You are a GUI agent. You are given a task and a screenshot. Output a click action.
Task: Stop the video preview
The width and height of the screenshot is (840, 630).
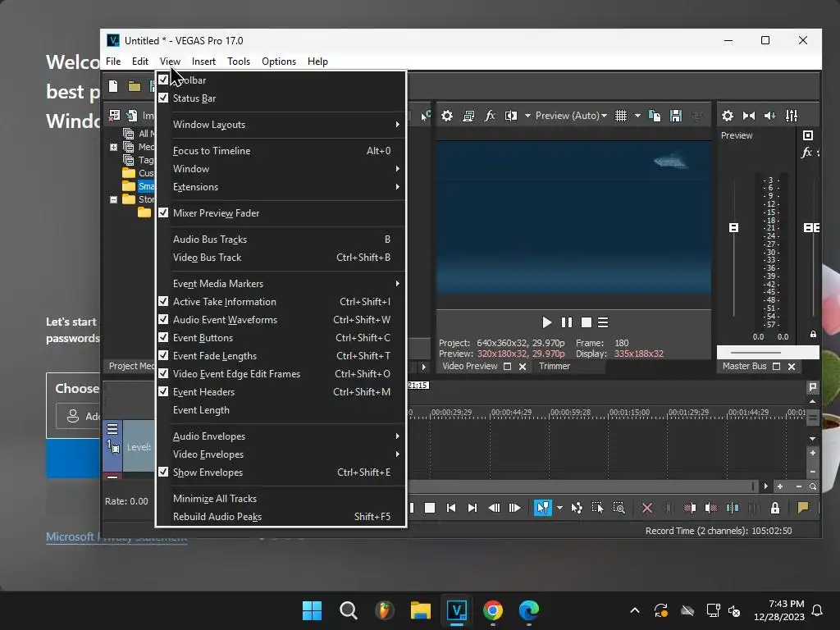(586, 322)
